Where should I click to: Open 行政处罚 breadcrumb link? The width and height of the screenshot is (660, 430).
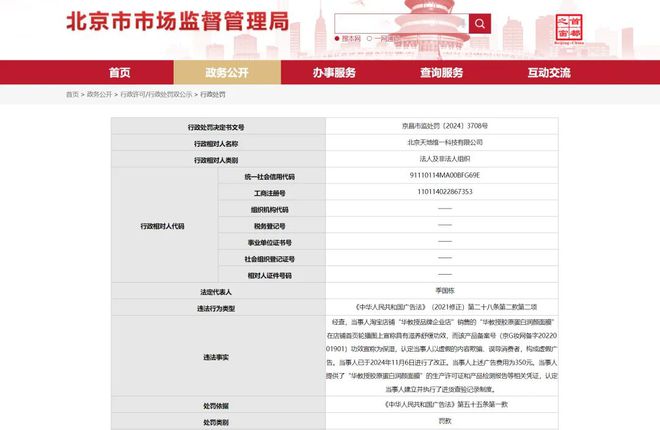click(213, 94)
